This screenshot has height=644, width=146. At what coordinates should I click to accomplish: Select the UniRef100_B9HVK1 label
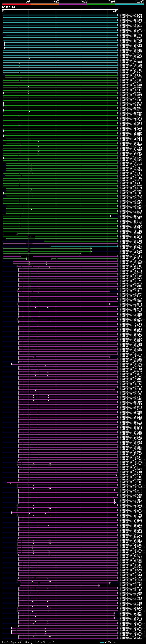click(131, 161)
